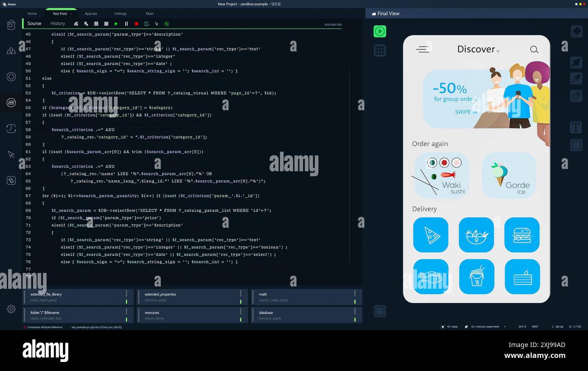Select the rocket launch tool icon
Image resolution: width=588 pixels, height=371 pixels.
point(576,62)
